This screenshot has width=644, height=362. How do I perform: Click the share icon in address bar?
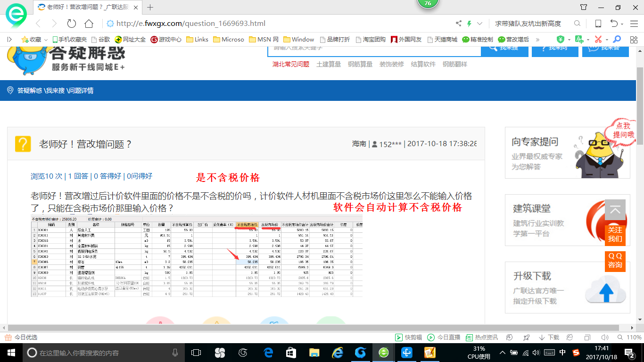[x=459, y=24]
